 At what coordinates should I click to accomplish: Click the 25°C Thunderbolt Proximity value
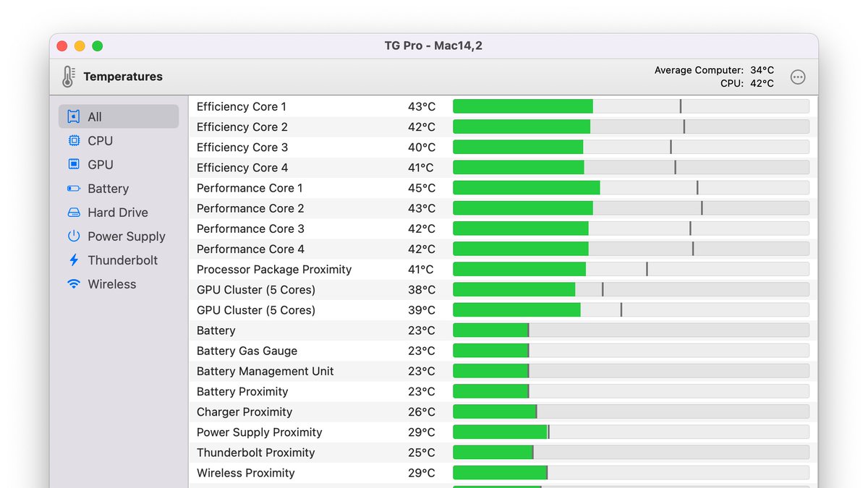pos(422,452)
